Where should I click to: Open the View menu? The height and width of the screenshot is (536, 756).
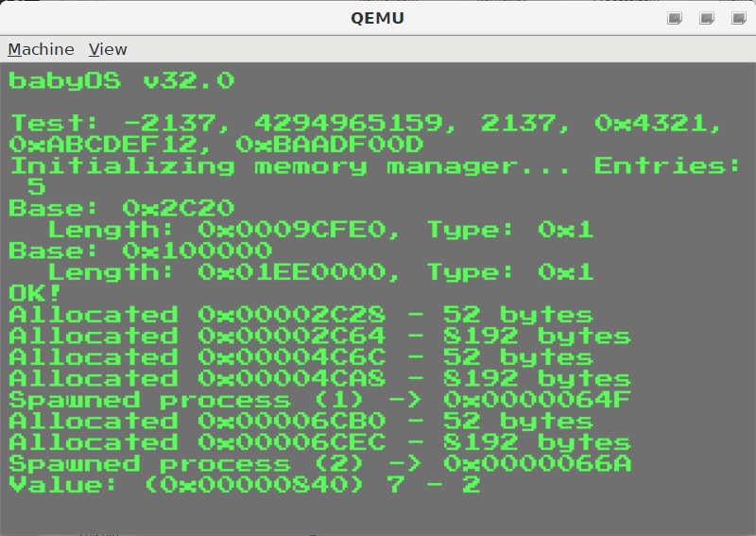[x=108, y=49]
